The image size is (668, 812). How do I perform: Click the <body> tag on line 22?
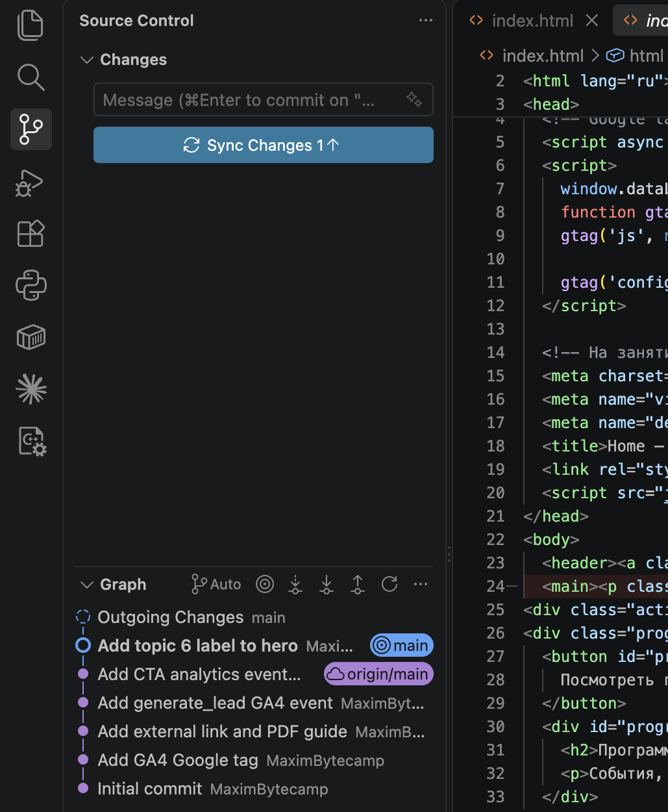(x=551, y=540)
